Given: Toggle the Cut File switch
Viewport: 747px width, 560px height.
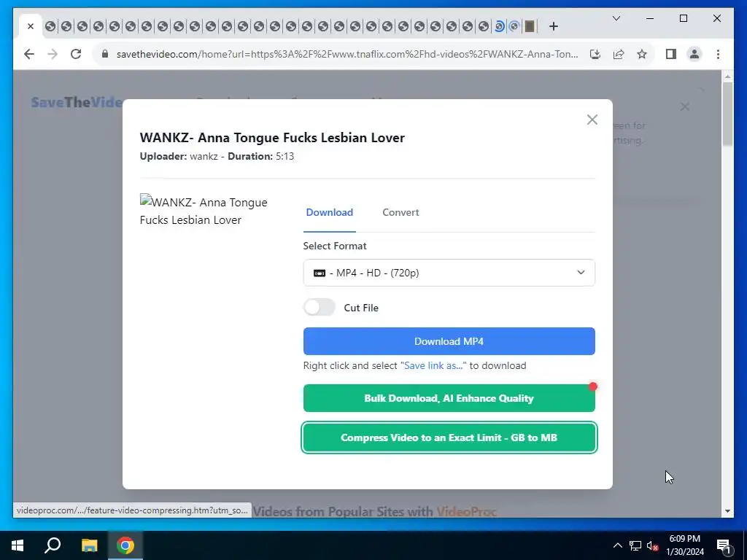Looking at the screenshot, I should tap(320, 308).
